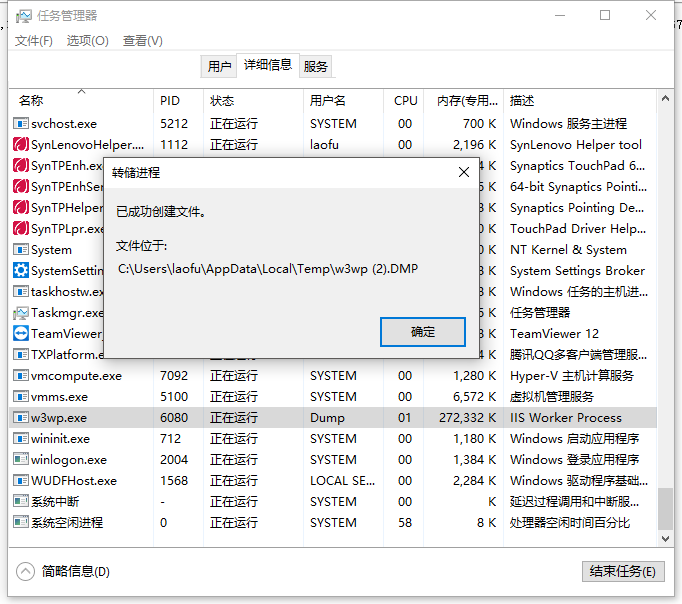
Task: Sort by the PID column header
Action: pyautogui.click(x=178, y=100)
